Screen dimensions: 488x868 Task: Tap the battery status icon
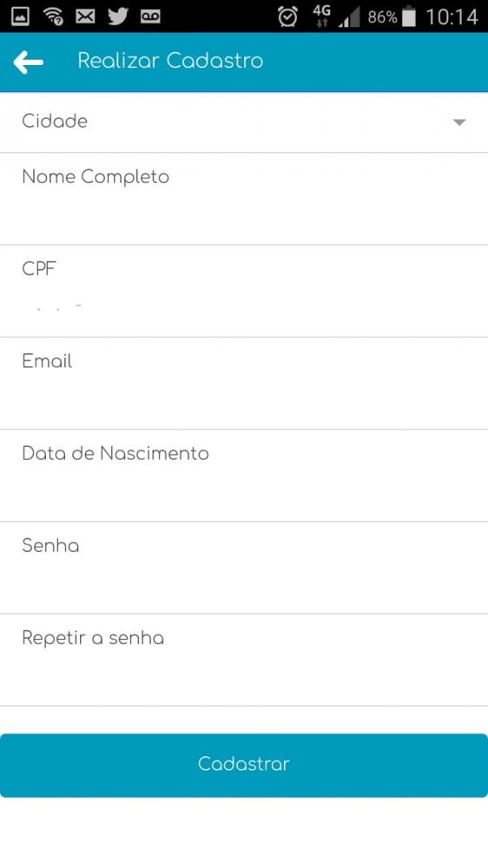(409, 17)
